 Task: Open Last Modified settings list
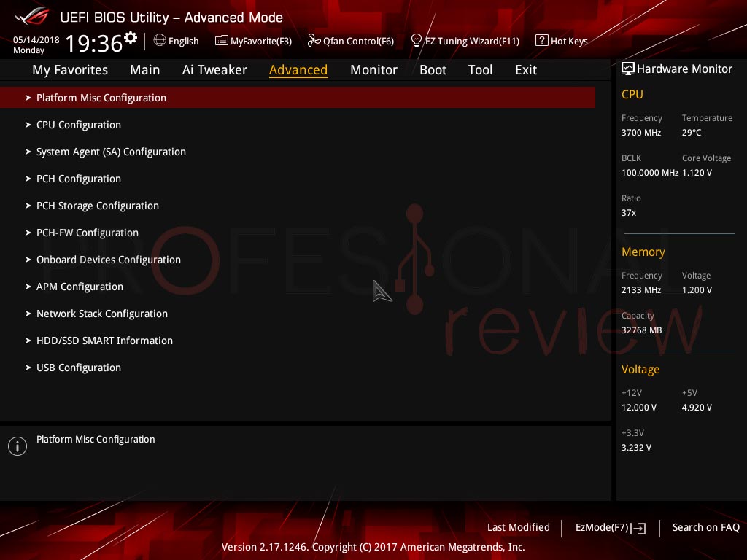coord(519,528)
